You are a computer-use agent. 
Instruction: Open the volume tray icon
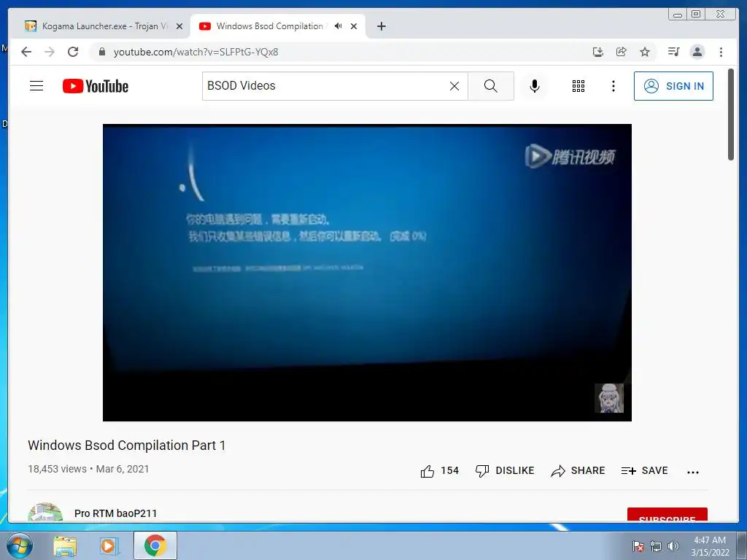coord(673,546)
